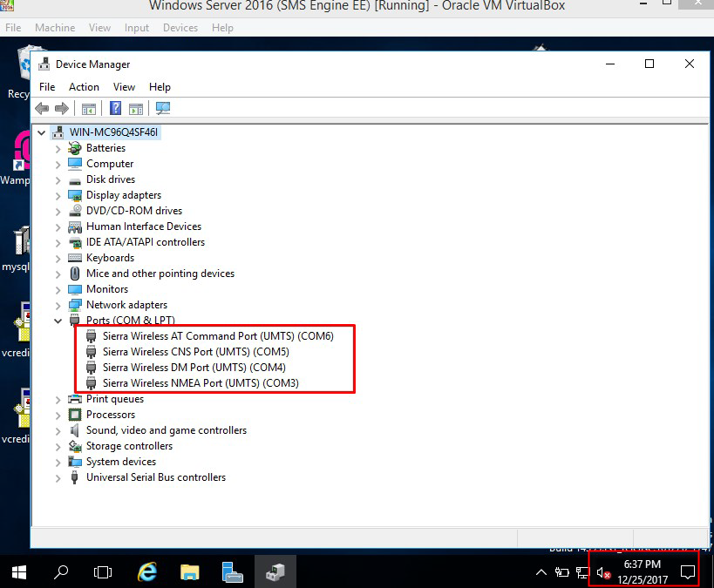Click the blue Help toolbar icon

[115, 109]
